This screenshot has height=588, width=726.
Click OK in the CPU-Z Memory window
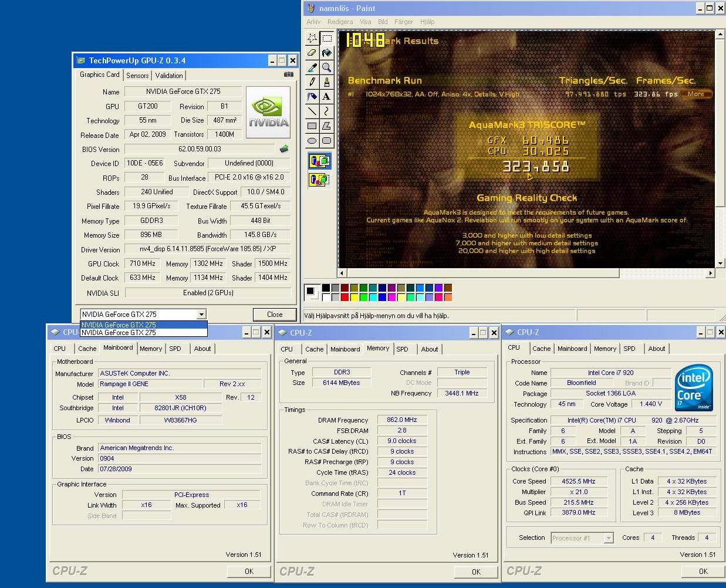[476, 572]
